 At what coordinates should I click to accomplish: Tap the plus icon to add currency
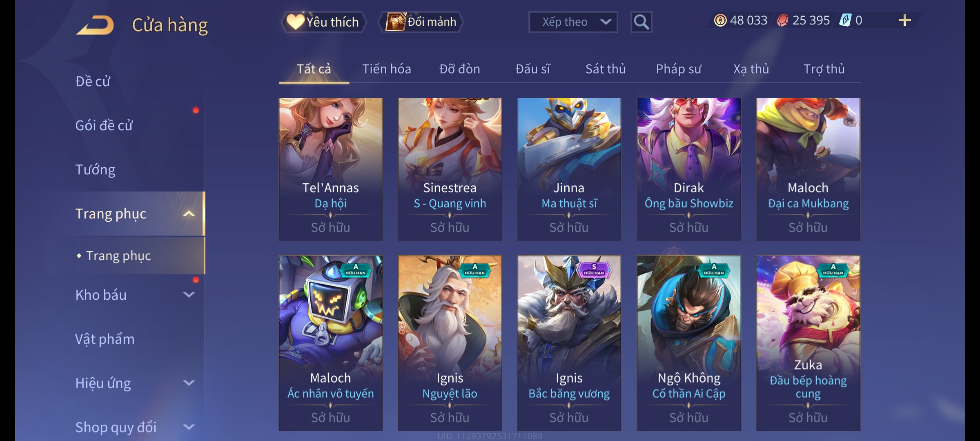click(x=905, y=20)
